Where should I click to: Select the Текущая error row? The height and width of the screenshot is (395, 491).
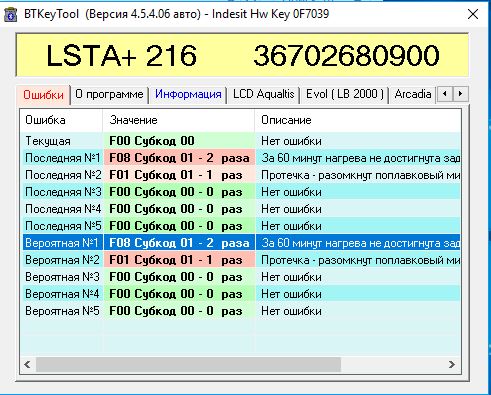click(x=240, y=141)
